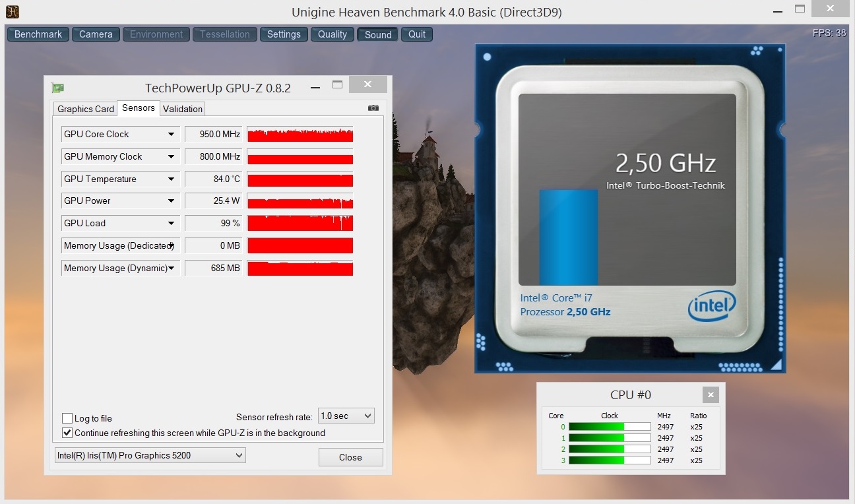Click the 950.0 MHz core clock value
This screenshot has height=504, width=855.
click(213, 134)
